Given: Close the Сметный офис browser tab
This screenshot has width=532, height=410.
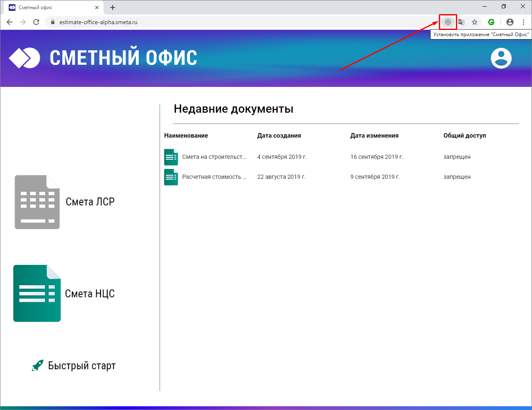Looking at the screenshot, I should click(97, 7).
